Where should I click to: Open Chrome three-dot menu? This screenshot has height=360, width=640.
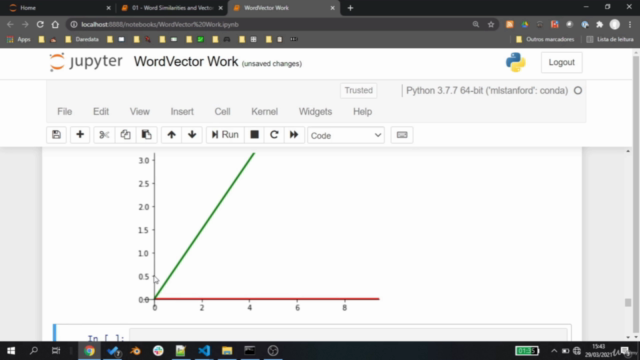tap(631, 24)
